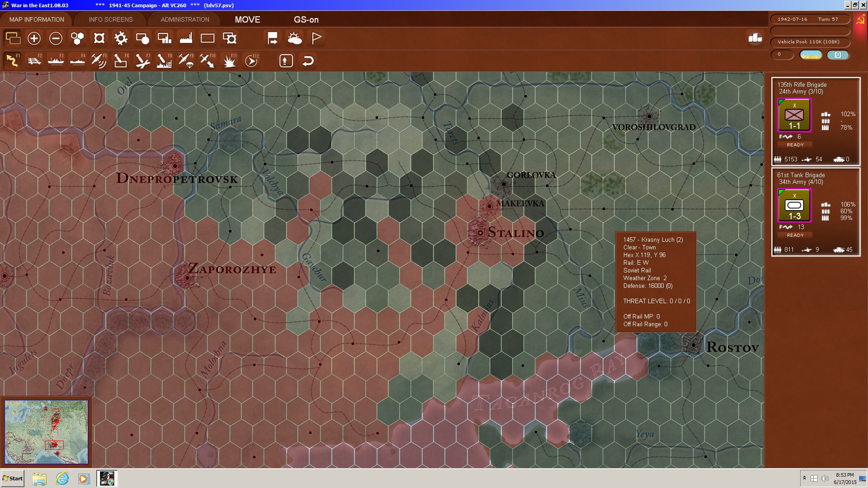This screenshot has height=488, width=868.
Task: Open the Windows Start button
Action: 13,479
